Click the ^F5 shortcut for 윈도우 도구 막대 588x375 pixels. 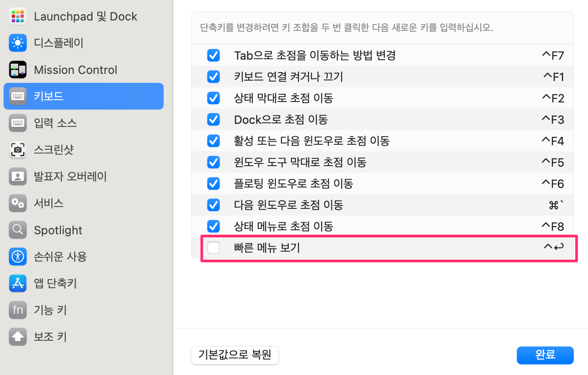click(x=552, y=163)
